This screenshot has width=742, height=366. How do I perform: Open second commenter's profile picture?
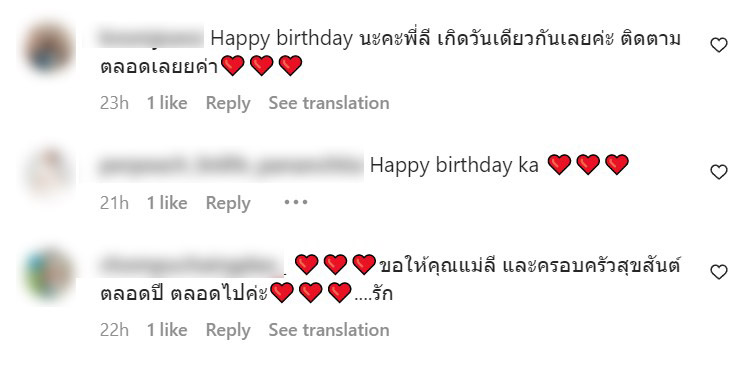[49, 173]
